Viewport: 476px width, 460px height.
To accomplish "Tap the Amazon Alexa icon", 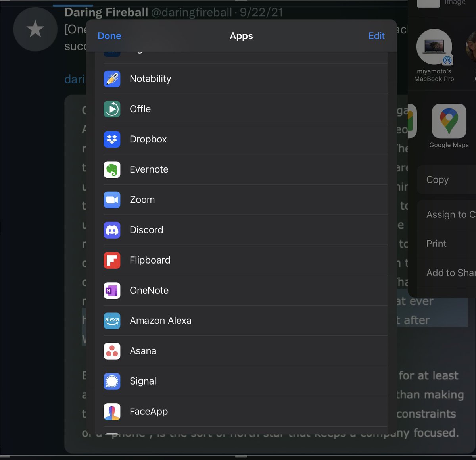I will click(x=112, y=321).
